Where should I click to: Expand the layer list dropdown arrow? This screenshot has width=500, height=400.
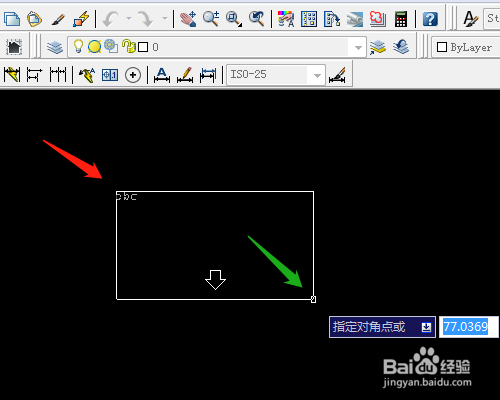pos(358,47)
